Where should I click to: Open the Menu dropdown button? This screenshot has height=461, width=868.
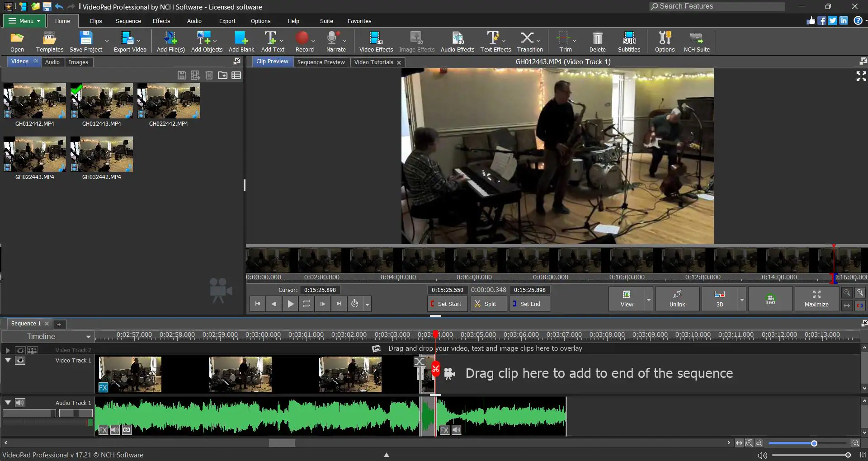pyautogui.click(x=24, y=21)
